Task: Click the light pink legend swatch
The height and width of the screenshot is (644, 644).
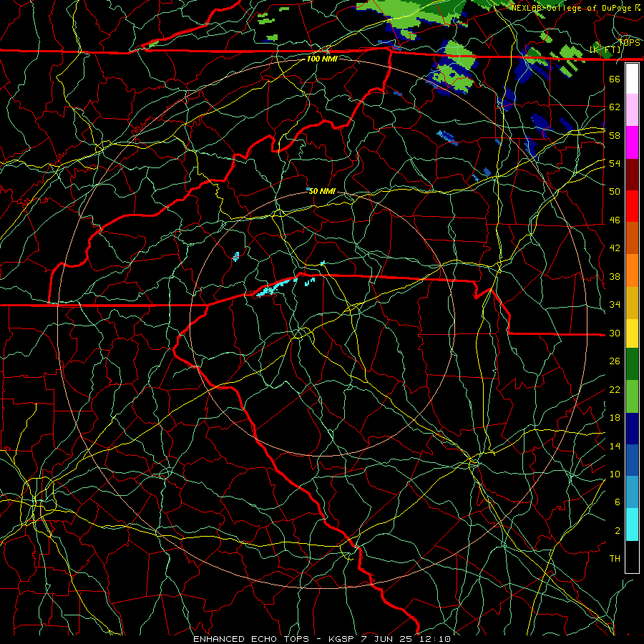Action: tap(632, 110)
